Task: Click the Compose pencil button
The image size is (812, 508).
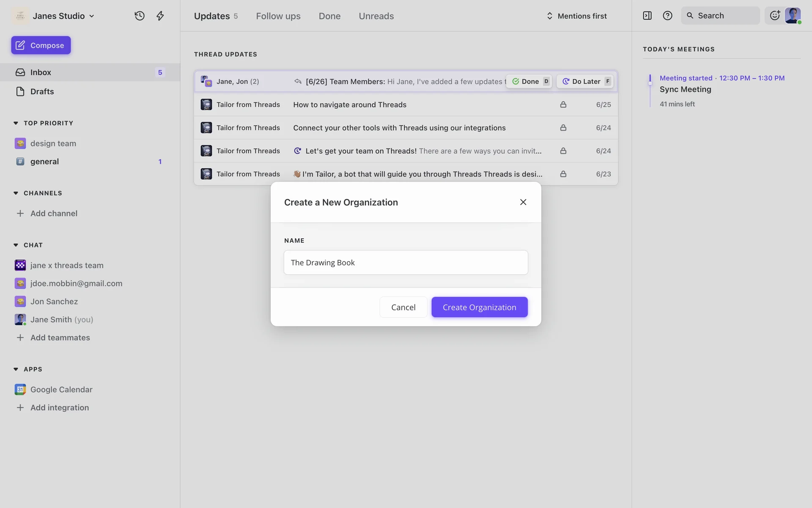Action: [x=41, y=45]
